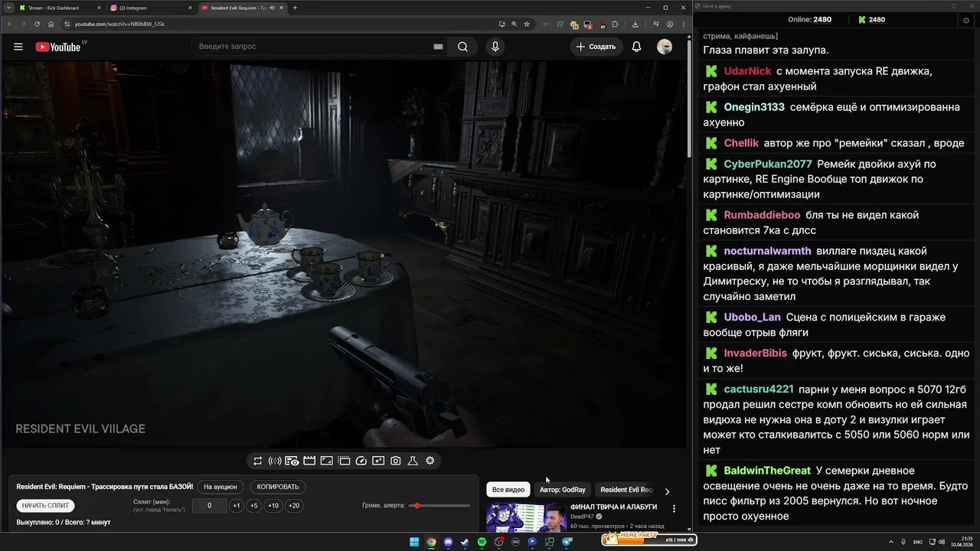Image resolution: width=980 pixels, height=551 pixels.
Task: Reload the page in the browser
Action: (37, 24)
